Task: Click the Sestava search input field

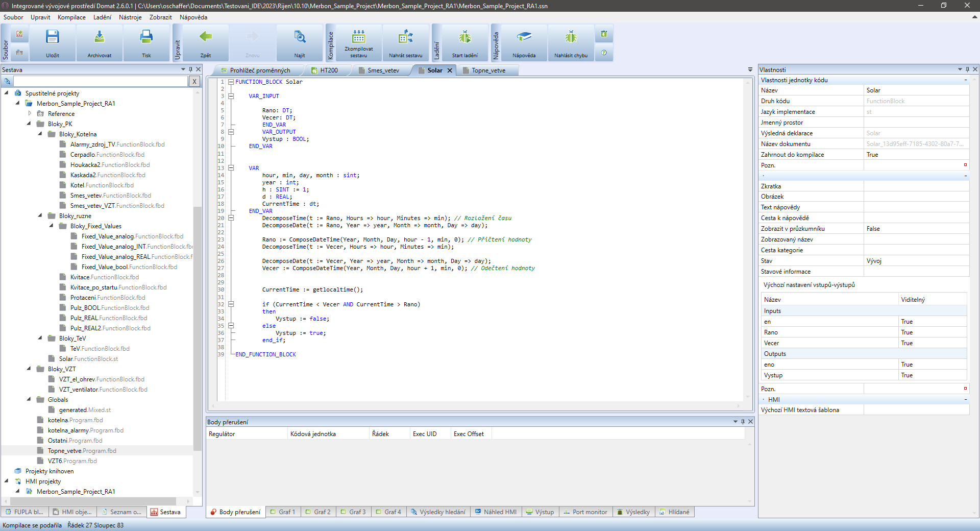Action: click(x=101, y=81)
